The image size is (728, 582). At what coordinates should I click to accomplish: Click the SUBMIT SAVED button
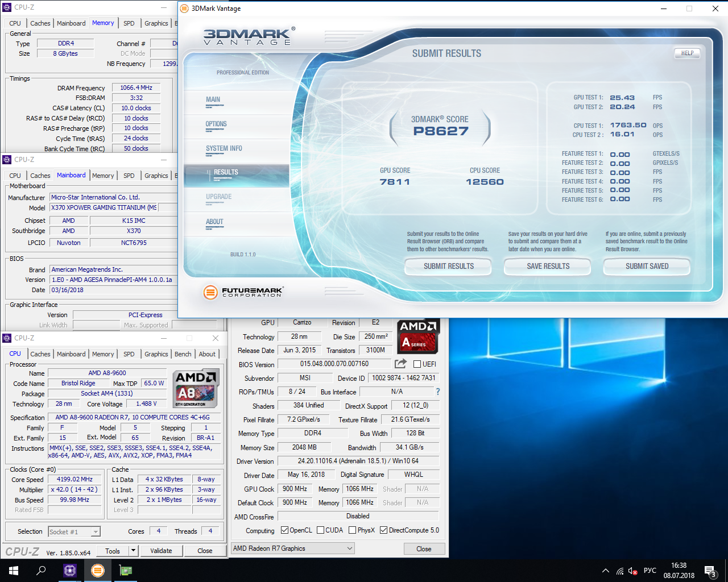pyautogui.click(x=647, y=266)
